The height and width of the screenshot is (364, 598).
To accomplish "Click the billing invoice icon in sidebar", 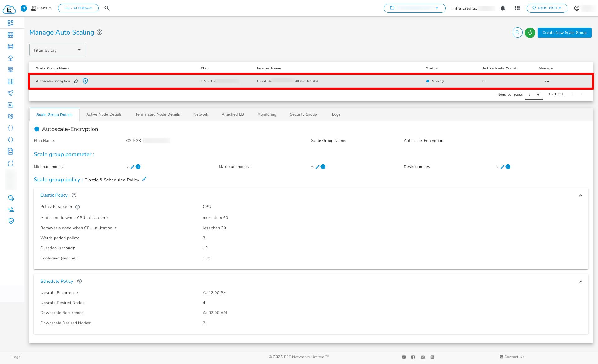I will click(x=11, y=105).
